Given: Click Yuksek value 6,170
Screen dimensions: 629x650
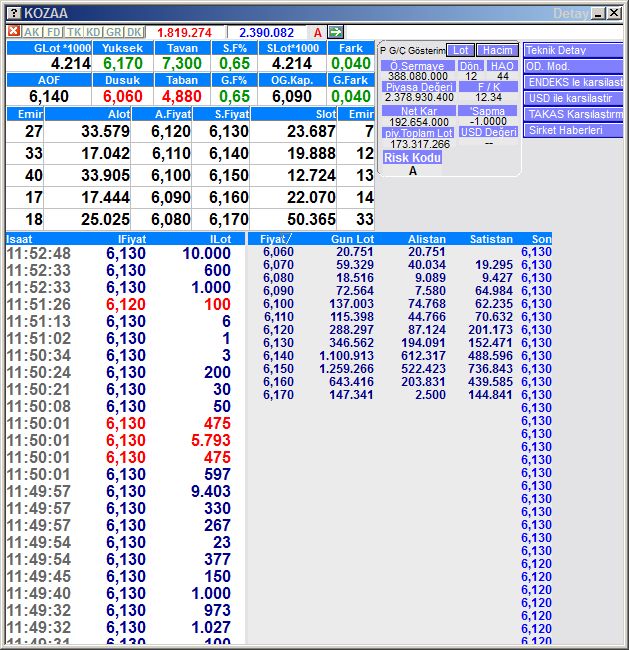Looking at the screenshot, I should [x=123, y=63].
